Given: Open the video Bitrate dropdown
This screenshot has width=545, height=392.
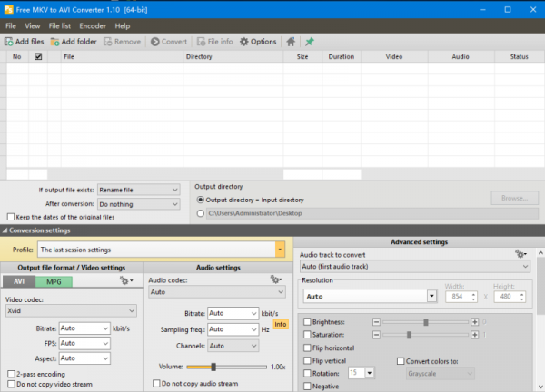Looking at the screenshot, I should point(84,328).
